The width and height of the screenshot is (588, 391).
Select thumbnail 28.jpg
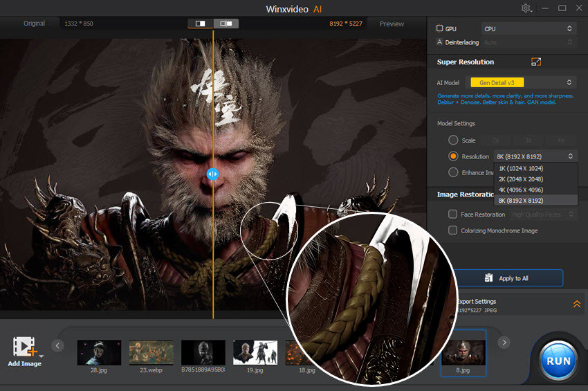[99, 352]
